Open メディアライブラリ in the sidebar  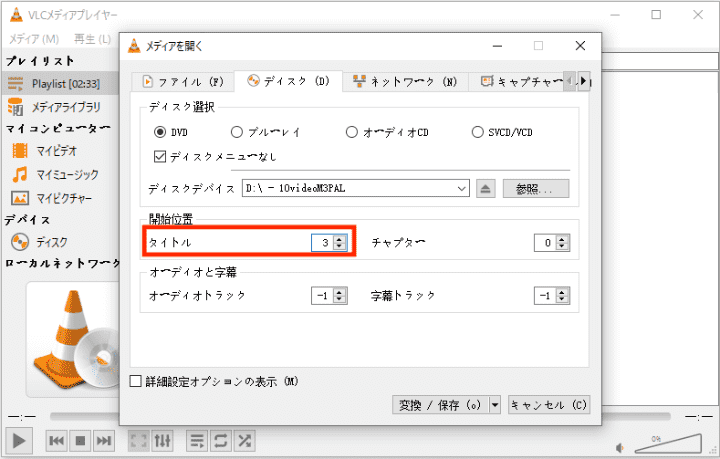tap(61, 107)
